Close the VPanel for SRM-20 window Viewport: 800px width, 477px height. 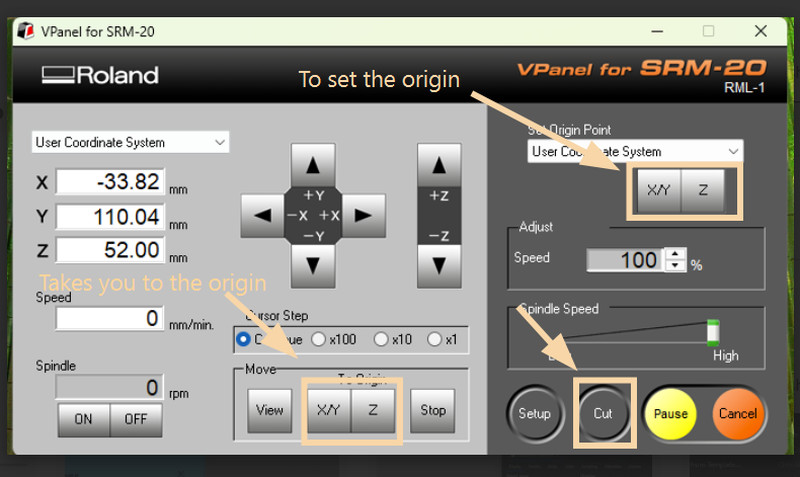tap(761, 31)
